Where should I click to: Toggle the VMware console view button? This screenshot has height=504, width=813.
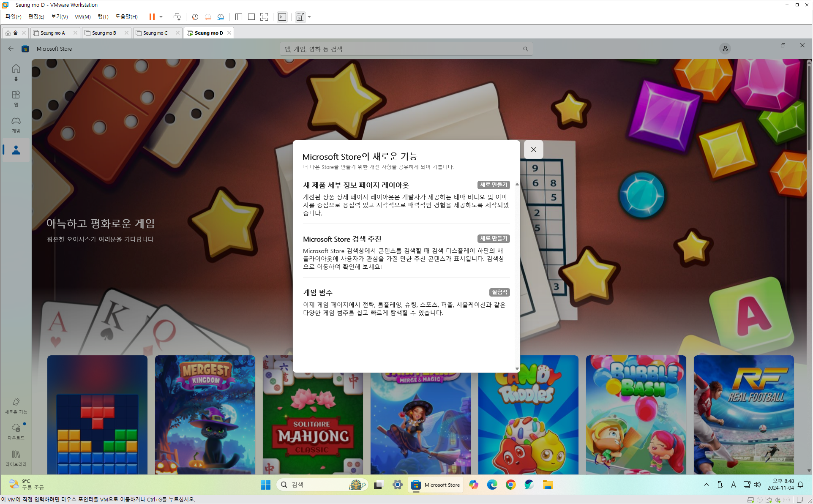282,17
